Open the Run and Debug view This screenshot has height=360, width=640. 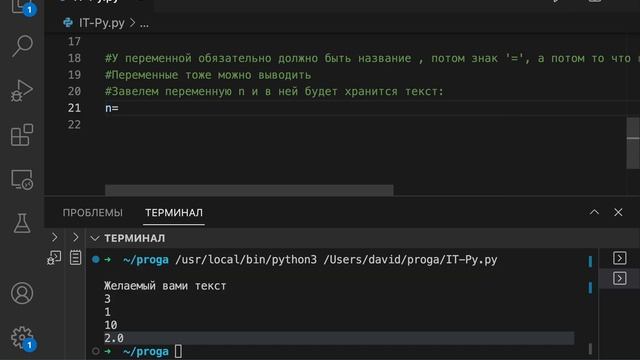tap(22, 91)
